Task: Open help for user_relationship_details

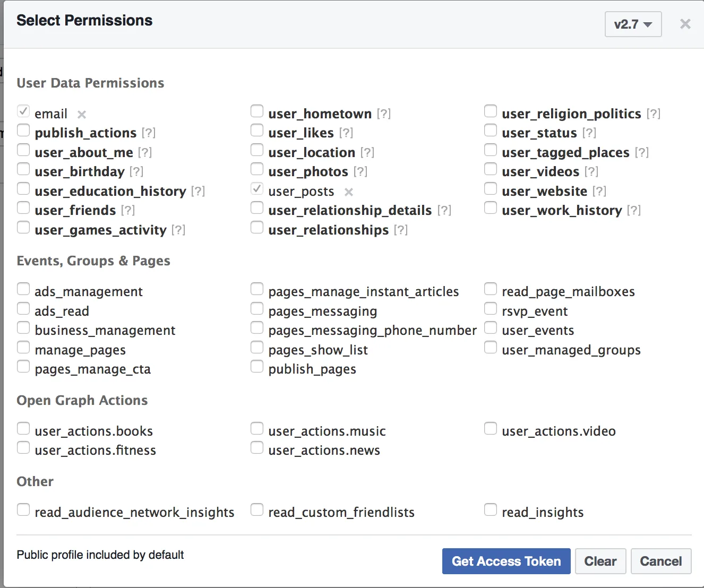Action: (444, 210)
